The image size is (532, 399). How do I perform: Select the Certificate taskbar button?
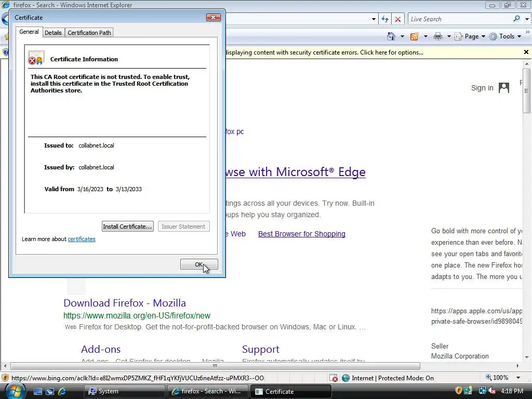click(290, 391)
